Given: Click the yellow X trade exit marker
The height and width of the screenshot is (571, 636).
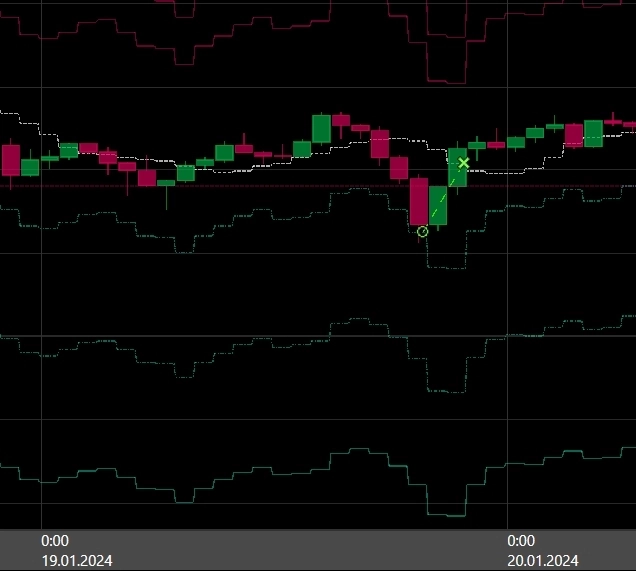Looking at the screenshot, I should 463,163.
